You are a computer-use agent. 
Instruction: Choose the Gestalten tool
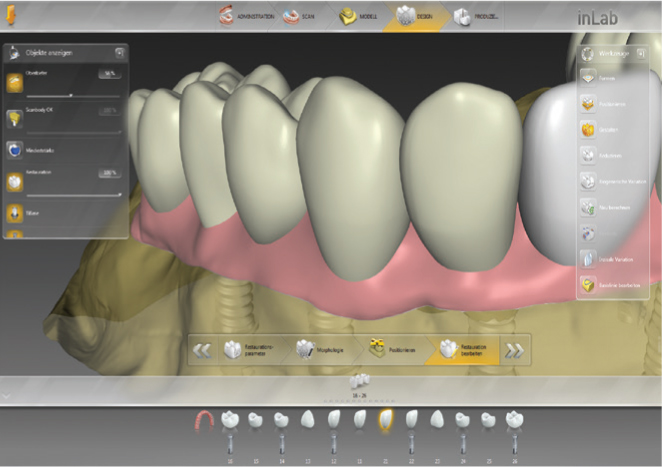(588, 128)
